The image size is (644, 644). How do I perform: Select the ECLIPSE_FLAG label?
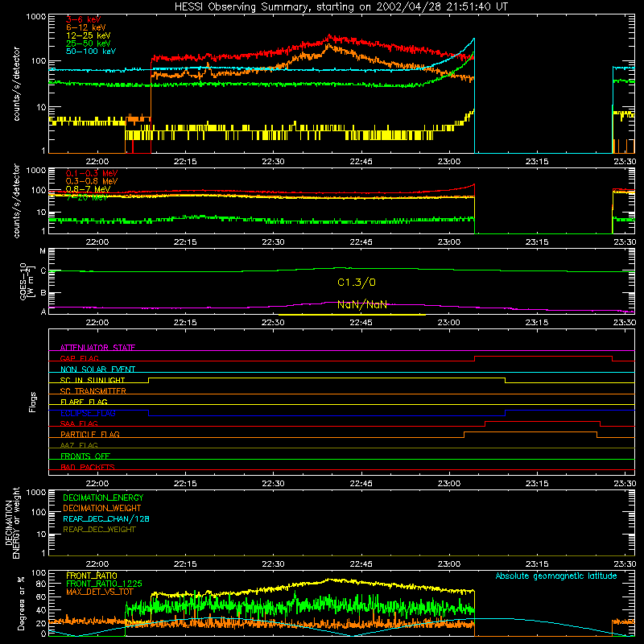pyautogui.click(x=88, y=413)
